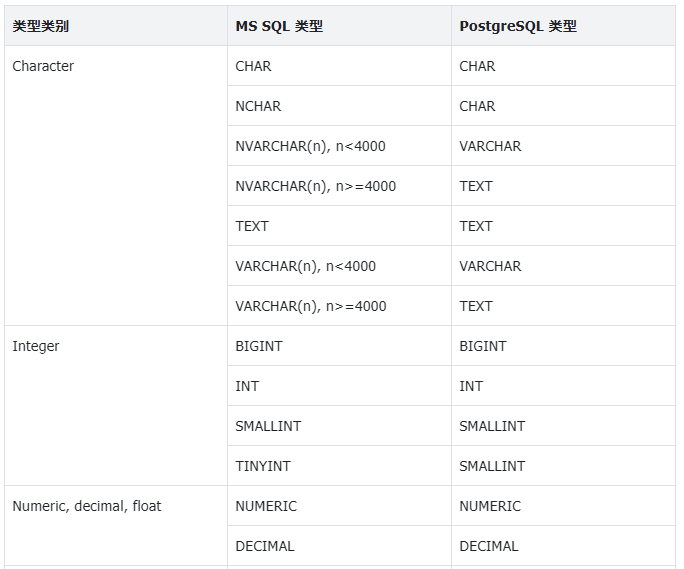
Task: Select the VARCHAR(n), n<4000 cell
Action: pyautogui.click(x=305, y=266)
